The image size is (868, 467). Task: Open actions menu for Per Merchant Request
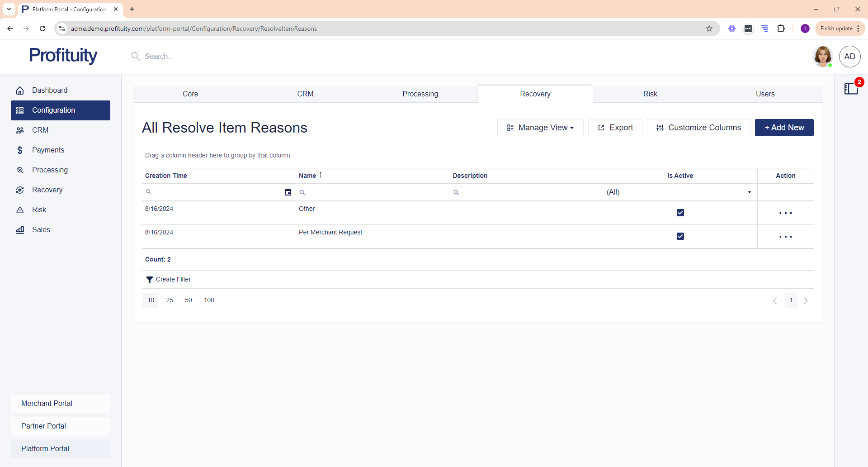point(785,237)
